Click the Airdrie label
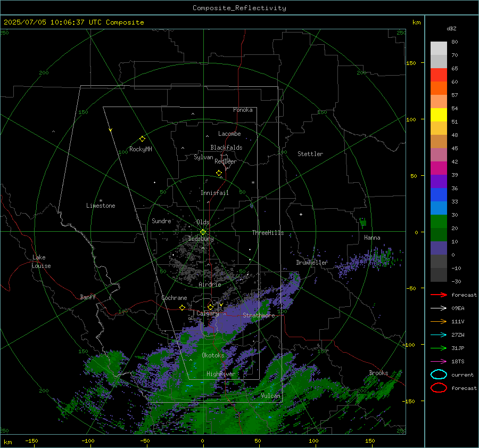 (x=210, y=284)
